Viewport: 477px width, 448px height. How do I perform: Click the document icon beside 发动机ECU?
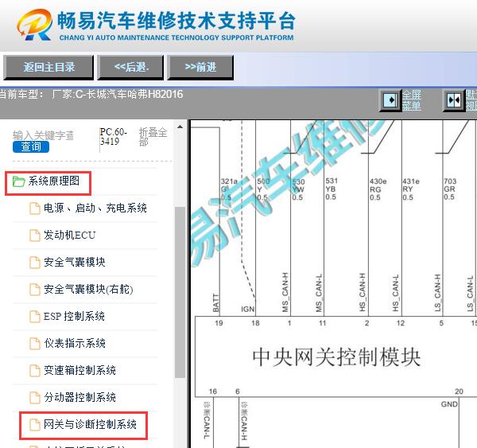(x=35, y=236)
